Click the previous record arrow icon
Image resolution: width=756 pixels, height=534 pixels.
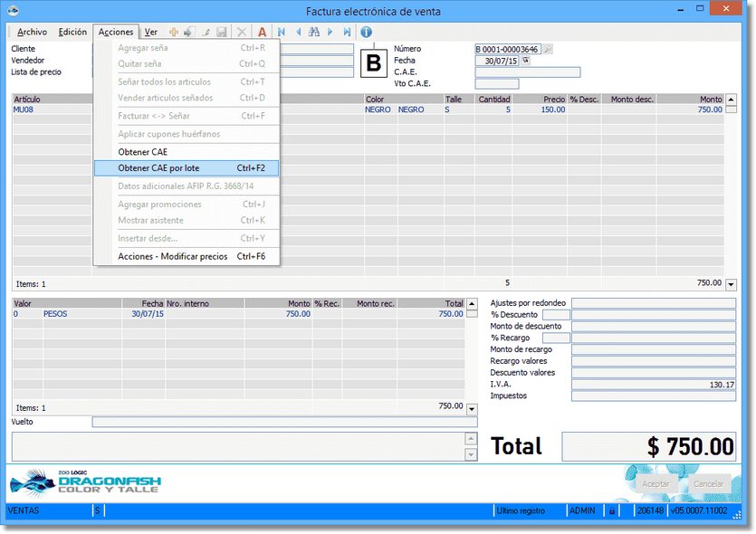click(x=299, y=32)
